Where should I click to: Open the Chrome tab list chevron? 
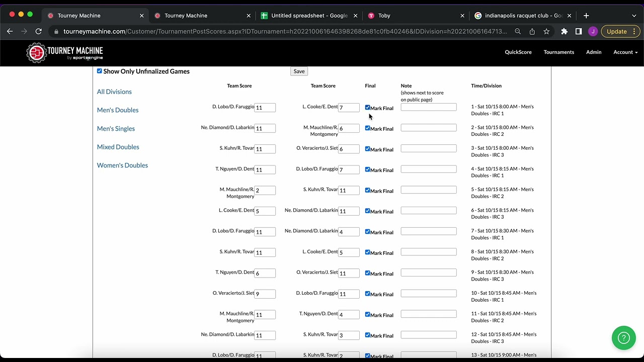[x=634, y=16]
